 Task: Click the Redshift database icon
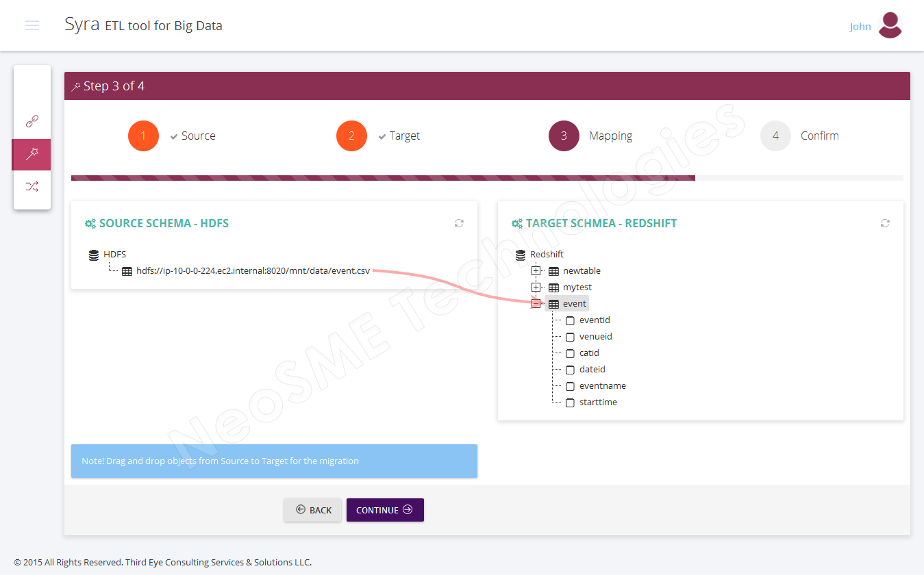coord(521,255)
